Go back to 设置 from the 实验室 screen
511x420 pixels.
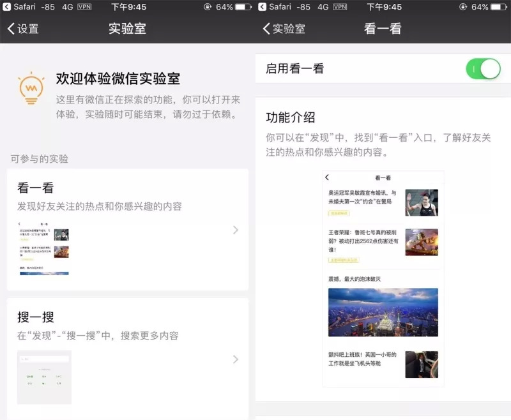[23, 29]
